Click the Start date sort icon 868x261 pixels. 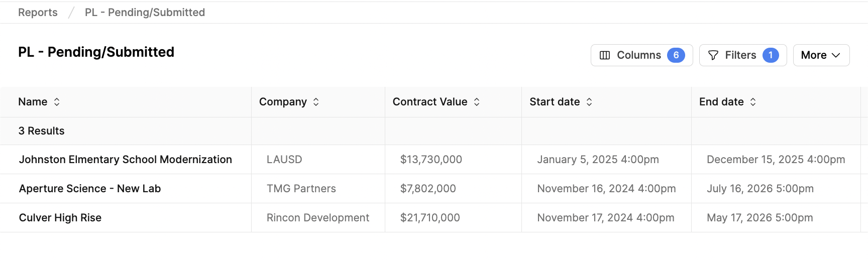[589, 102]
